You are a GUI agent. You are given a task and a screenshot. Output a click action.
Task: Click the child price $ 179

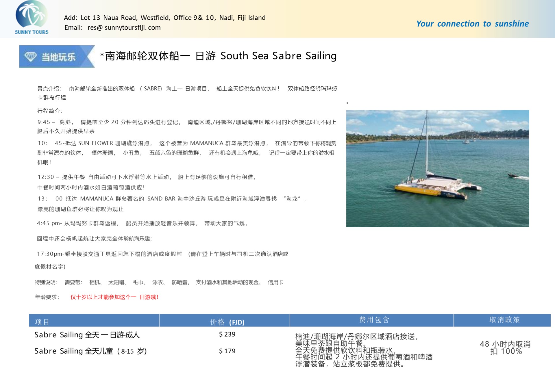pos(227,351)
